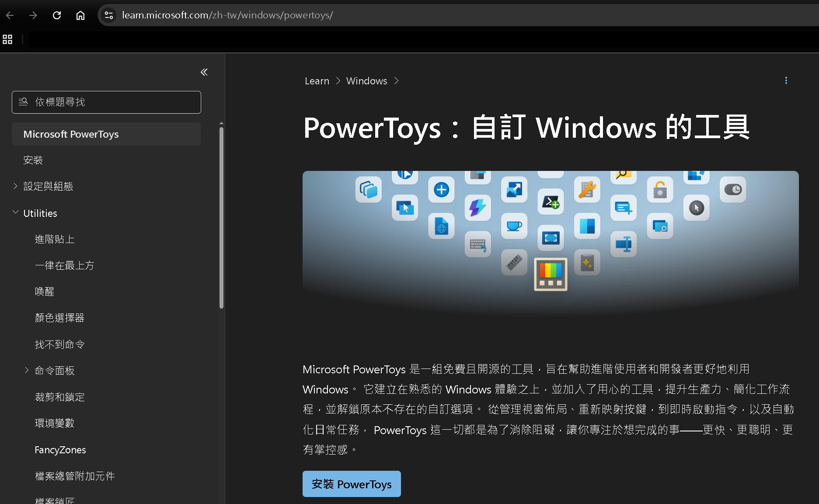View site information icon in address bar

(x=108, y=15)
